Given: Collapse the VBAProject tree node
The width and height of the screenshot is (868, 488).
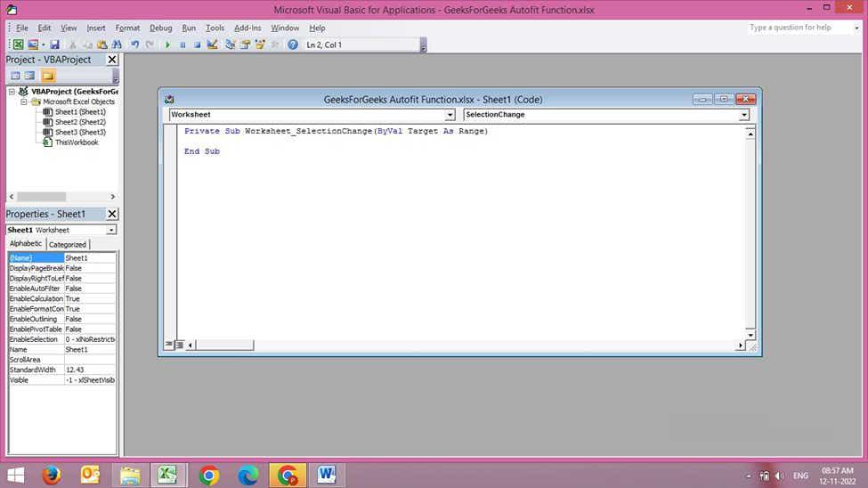Looking at the screenshot, I should pyautogui.click(x=12, y=92).
